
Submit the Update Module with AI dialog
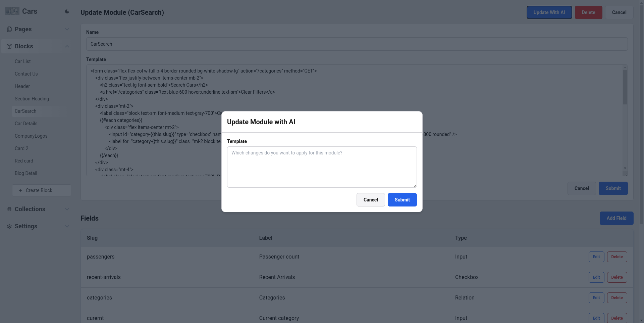click(x=402, y=200)
